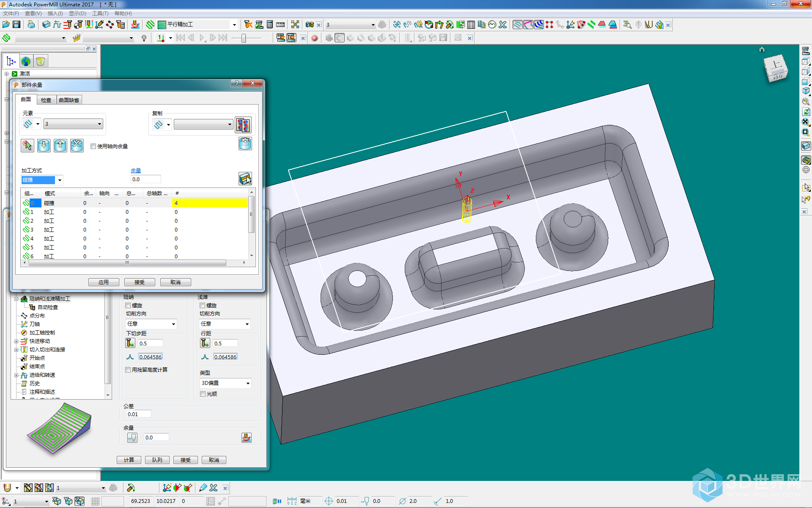The image size is (812, 508).
Task: Enable the 使用轴向余量 checkbox
Action: pos(93,146)
